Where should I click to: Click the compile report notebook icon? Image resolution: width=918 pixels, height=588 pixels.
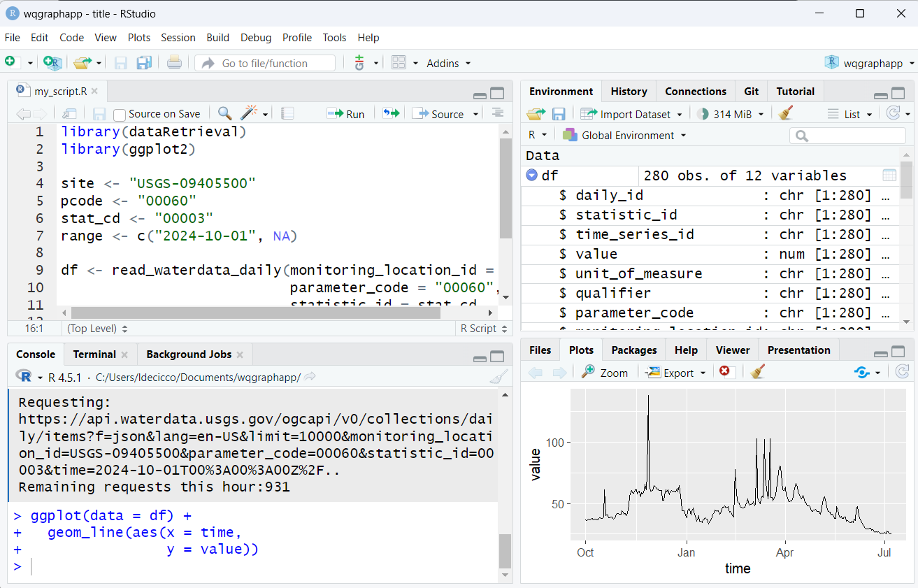click(287, 113)
